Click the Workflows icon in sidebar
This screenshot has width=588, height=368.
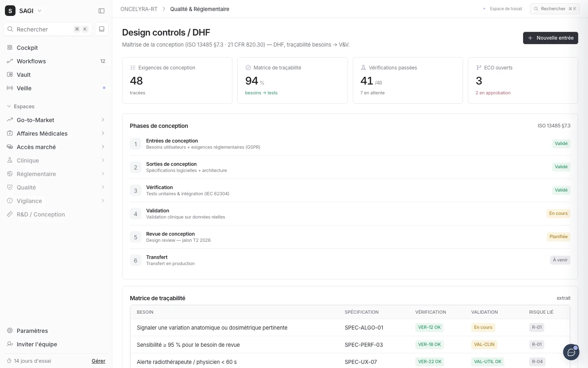tap(10, 61)
